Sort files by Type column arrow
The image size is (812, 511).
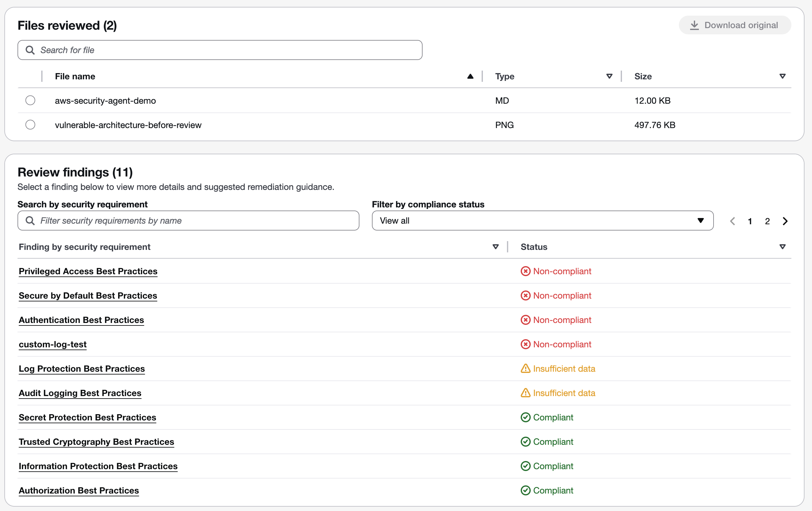[x=609, y=77]
